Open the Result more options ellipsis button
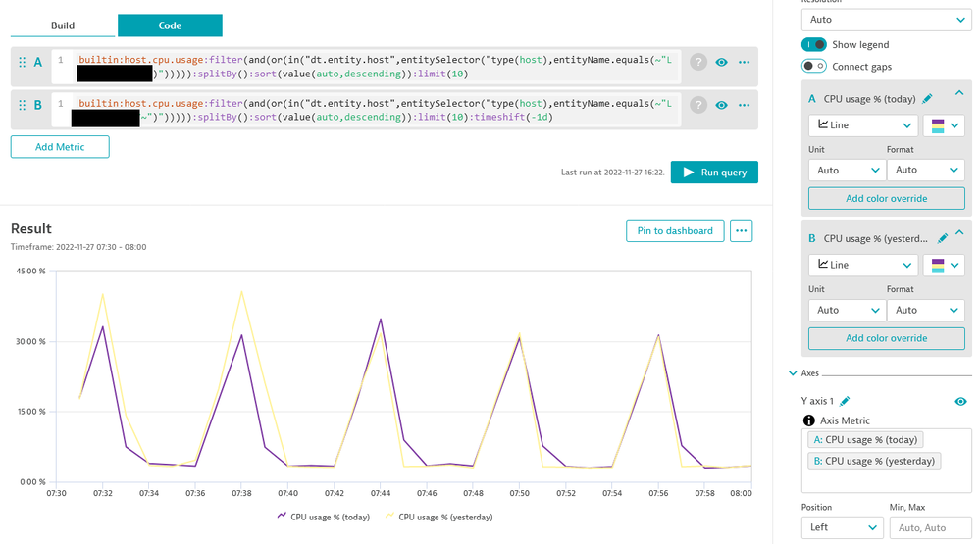Image resolution: width=980 pixels, height=544 pixels. pyautogui.click(x=742, y=231)
